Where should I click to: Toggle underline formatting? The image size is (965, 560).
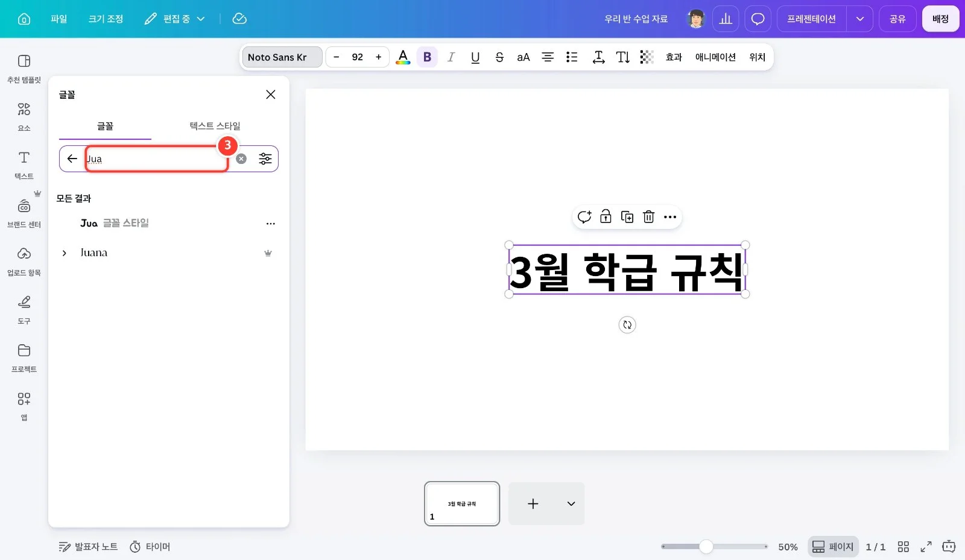(x=475, y=57)
